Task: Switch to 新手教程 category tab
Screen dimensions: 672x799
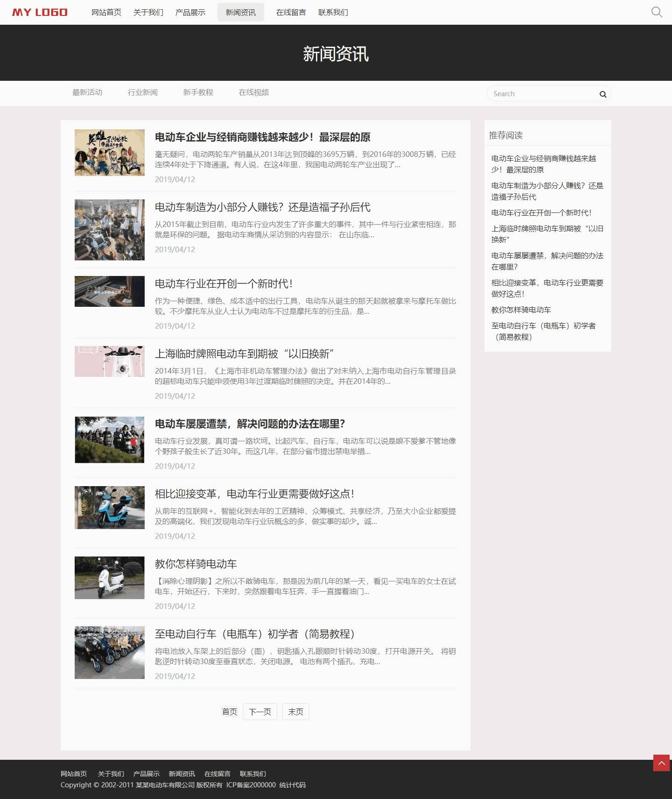Action: click(198, 92)
